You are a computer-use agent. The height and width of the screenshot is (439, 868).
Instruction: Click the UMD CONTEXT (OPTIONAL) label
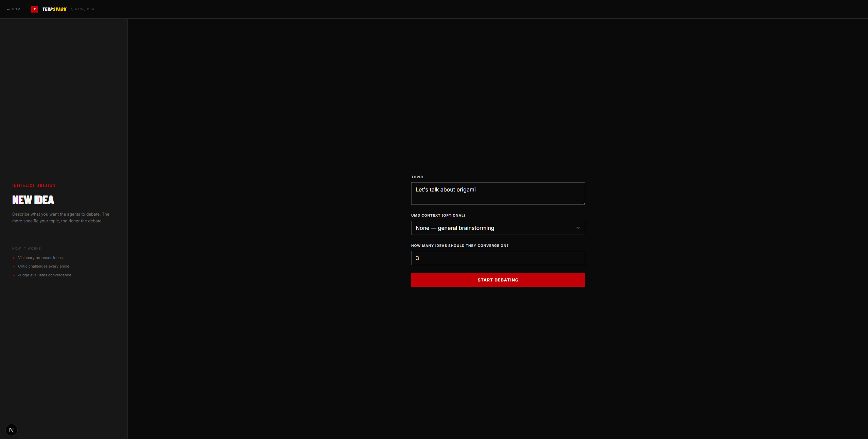tap(438, 215)
